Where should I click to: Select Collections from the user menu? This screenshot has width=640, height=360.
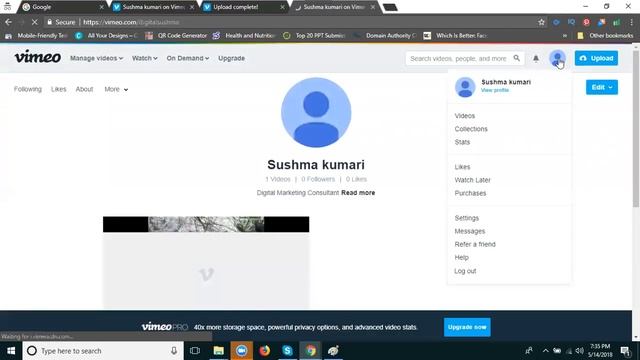471,129
